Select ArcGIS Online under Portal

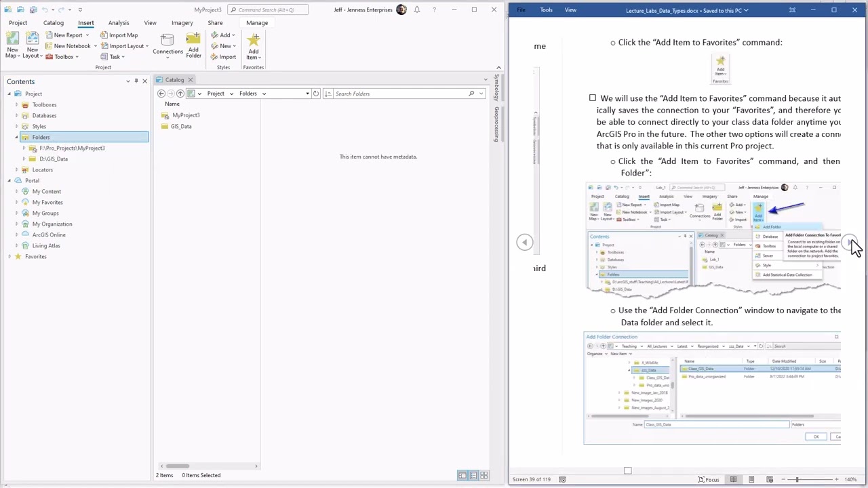pyautogui.click(x=49, y=235)
